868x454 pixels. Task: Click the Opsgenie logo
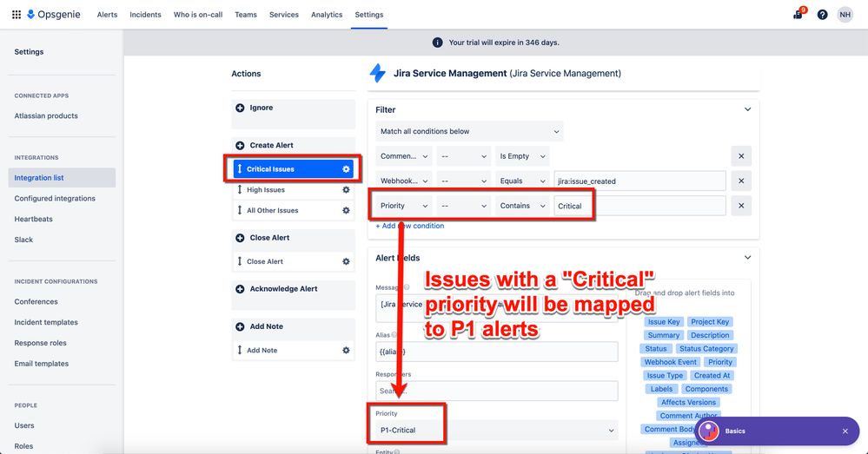54,15
